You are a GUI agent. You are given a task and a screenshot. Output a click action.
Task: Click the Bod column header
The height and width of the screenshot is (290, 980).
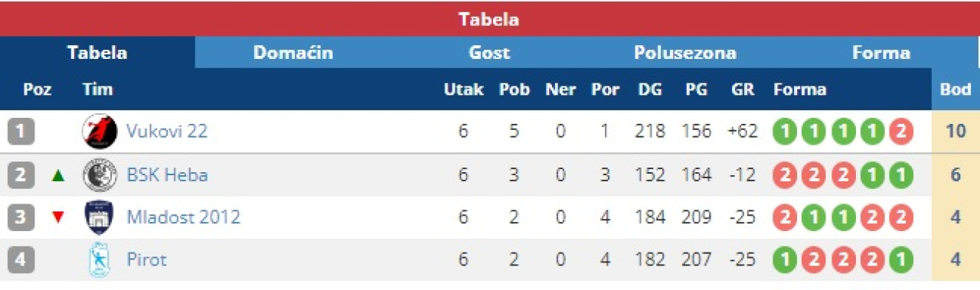(x=955, y=90)
